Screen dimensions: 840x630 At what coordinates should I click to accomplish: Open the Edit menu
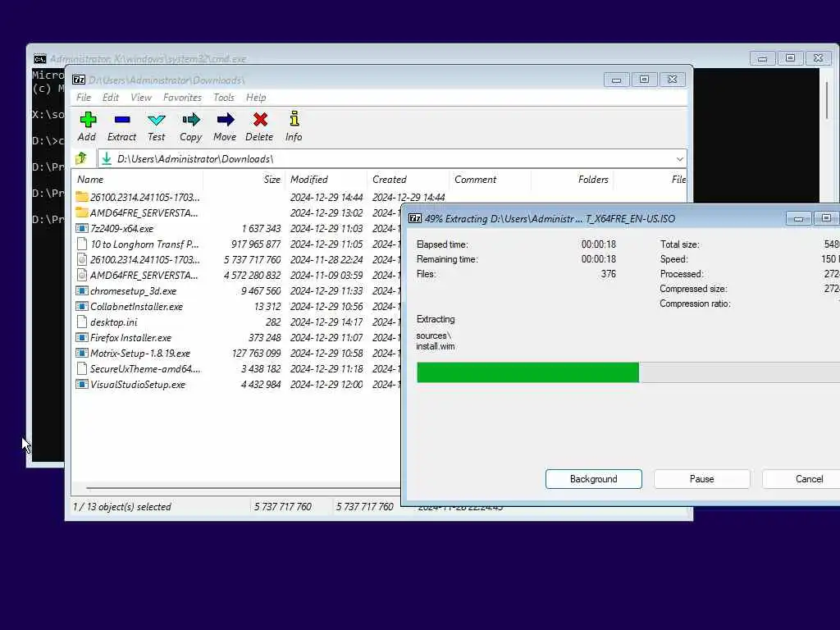[x=111, y=98]
